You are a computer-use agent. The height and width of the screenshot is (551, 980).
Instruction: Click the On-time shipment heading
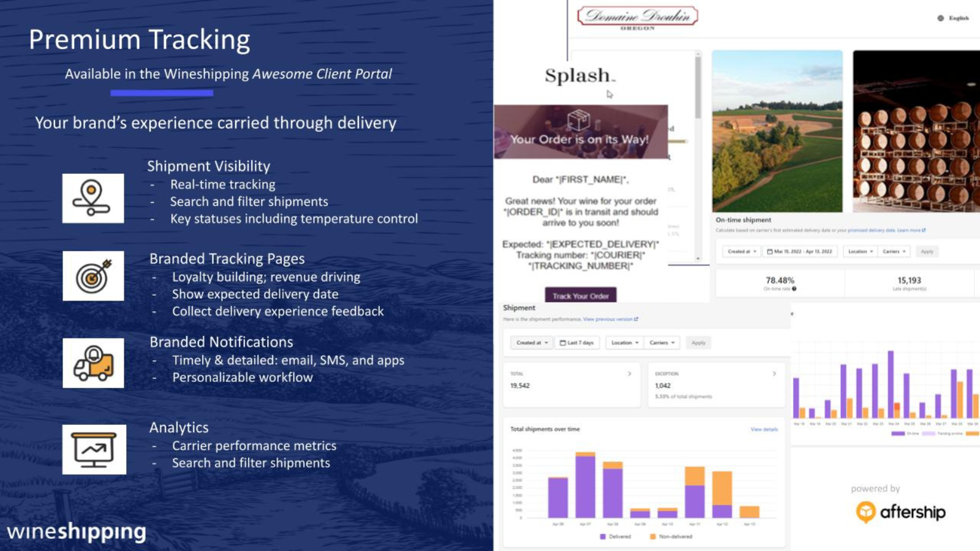coord(744,220)
